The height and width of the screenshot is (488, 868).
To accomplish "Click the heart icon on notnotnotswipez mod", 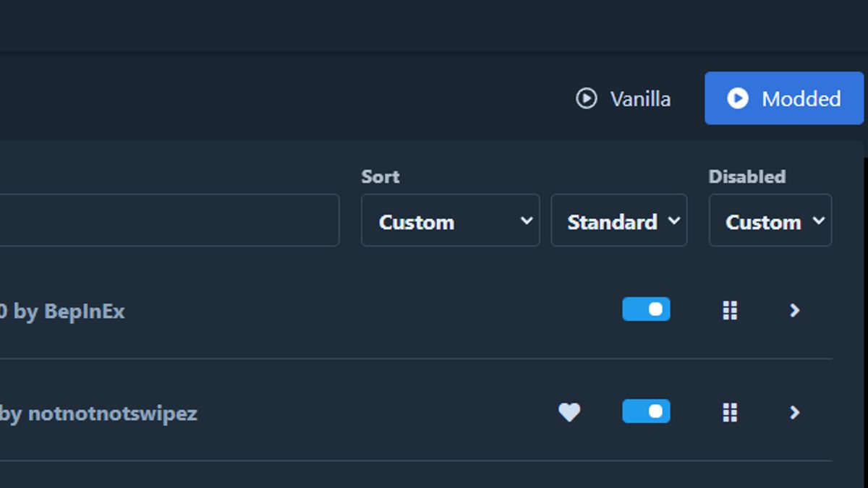I will 569,412.
